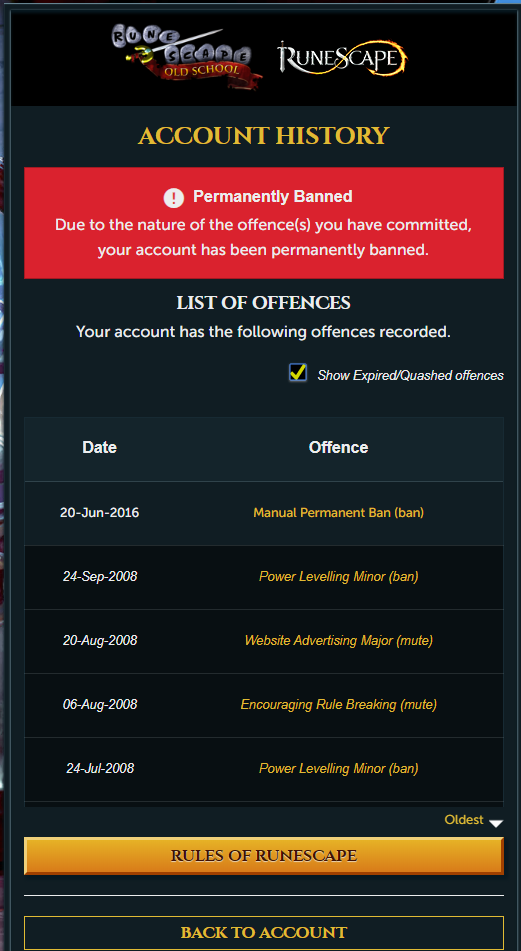Open Encouraging Rule Breaking (mute) offence
Viewport: 521px width, 951px height.
(x=338, y=705)
